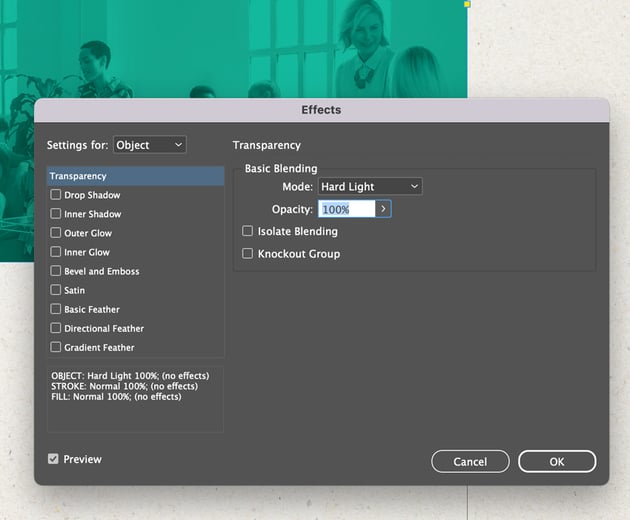Tick the Basic Feather checkbox
The height and width of the screenshot is (520, 630).
click(x=56, y=310)
